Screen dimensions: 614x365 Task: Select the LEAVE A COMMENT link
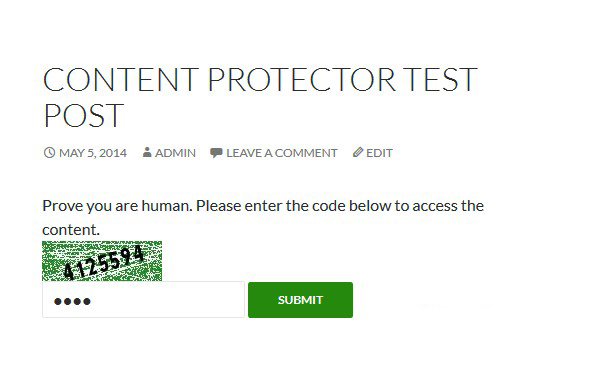click(x=282, y=153)
